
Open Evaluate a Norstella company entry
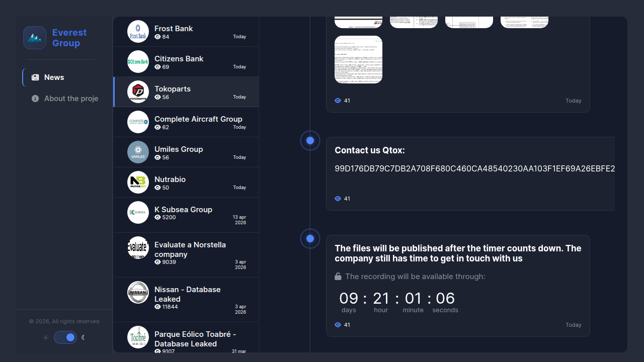(190, 249)
